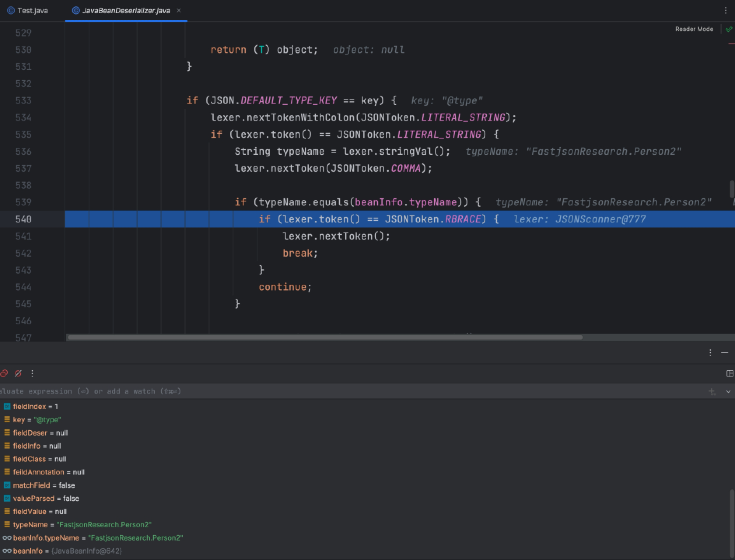
Task: Click DEFAULT_TYPE_KEY on line 533
Action: tap(289, 101)
